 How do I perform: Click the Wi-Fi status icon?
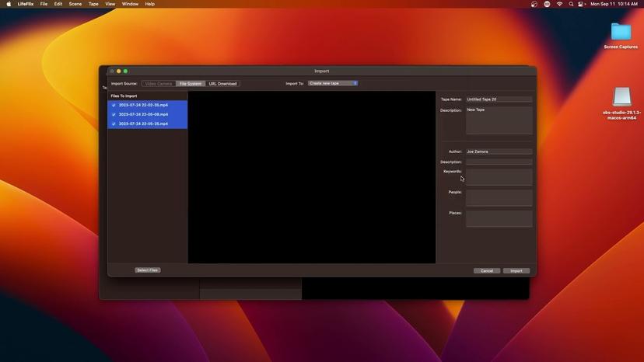click(559, 4)
